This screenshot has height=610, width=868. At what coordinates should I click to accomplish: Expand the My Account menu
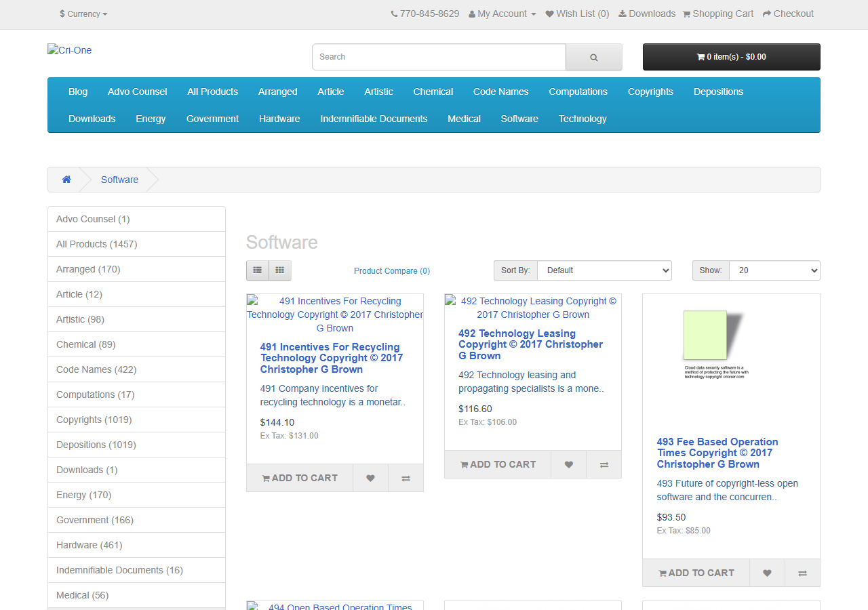point(502,14)
